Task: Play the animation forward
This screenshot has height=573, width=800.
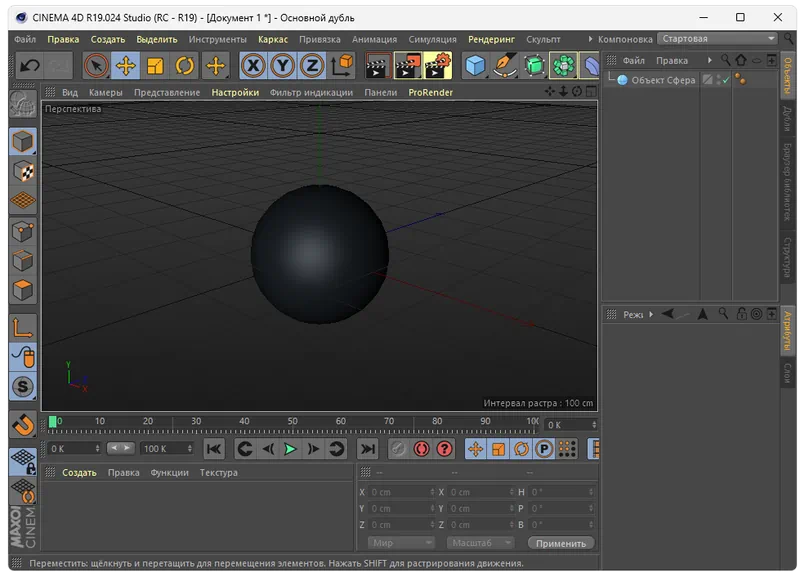Action: coord(290,449)
